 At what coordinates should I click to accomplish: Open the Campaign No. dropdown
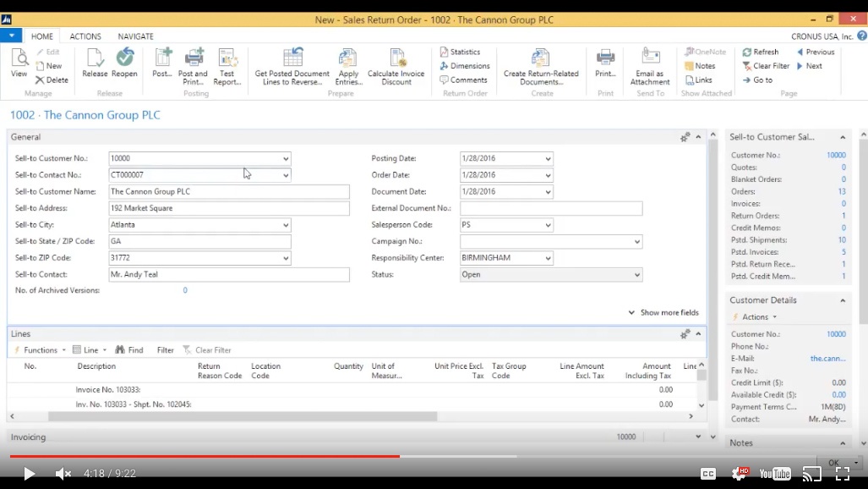637,242
